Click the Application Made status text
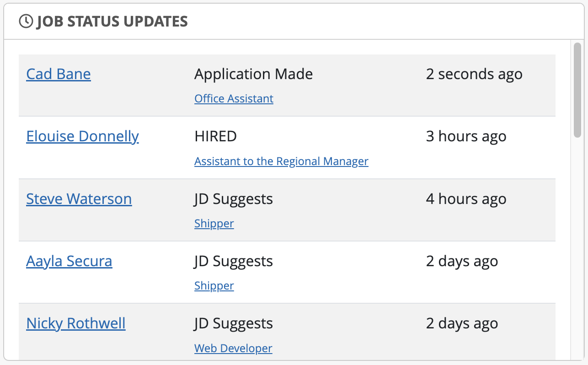This screenshot has height=365, width=588. pos(253,74)
